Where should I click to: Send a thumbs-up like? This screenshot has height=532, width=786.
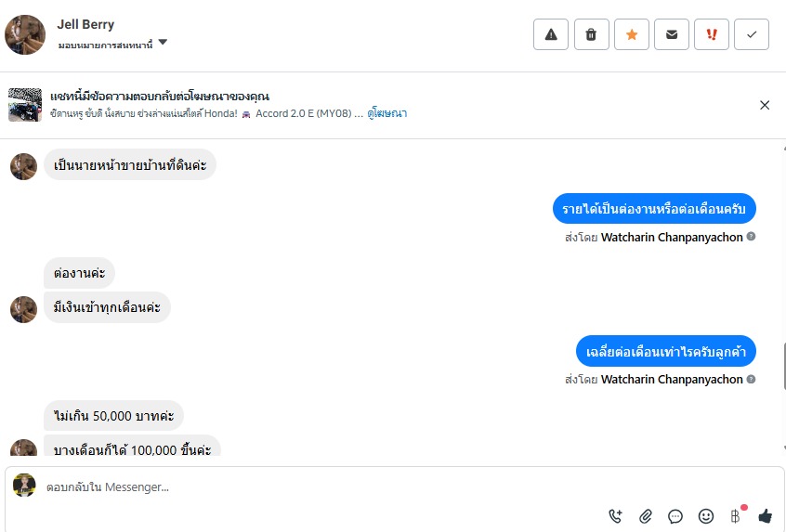click(x=766, y=515)
